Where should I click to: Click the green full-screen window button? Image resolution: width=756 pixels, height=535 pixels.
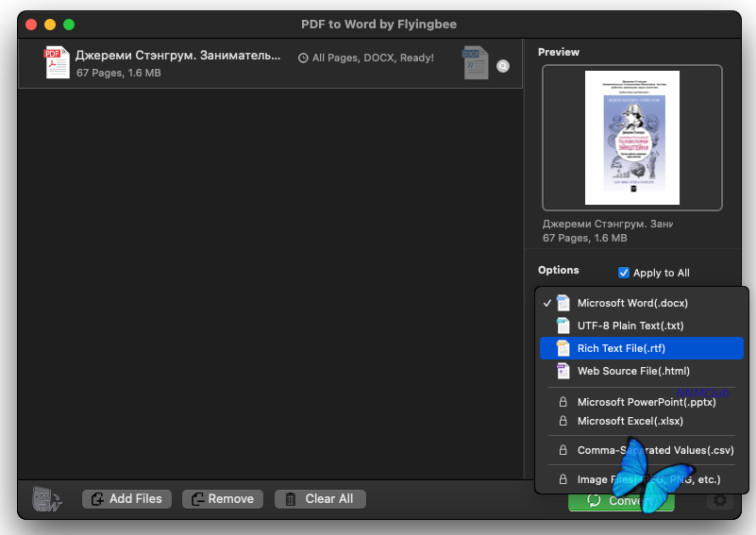pyautogui.click(x=69, y=25)
